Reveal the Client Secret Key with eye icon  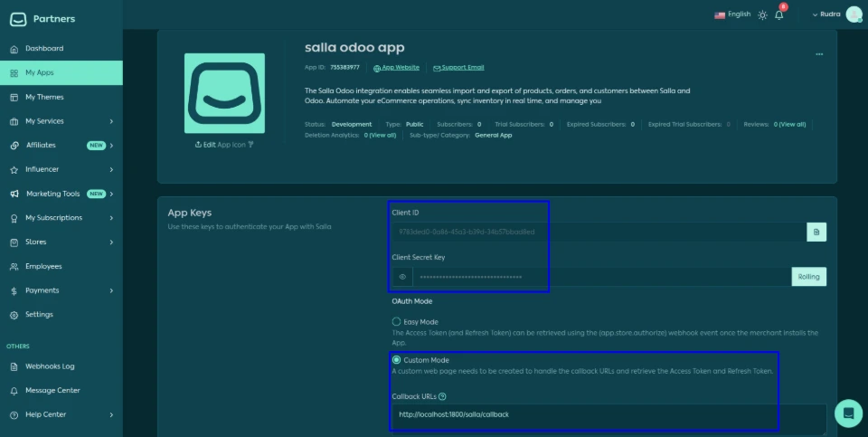401,277
